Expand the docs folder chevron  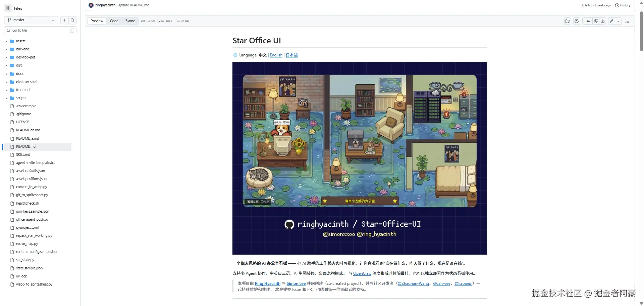coord(6,74)
